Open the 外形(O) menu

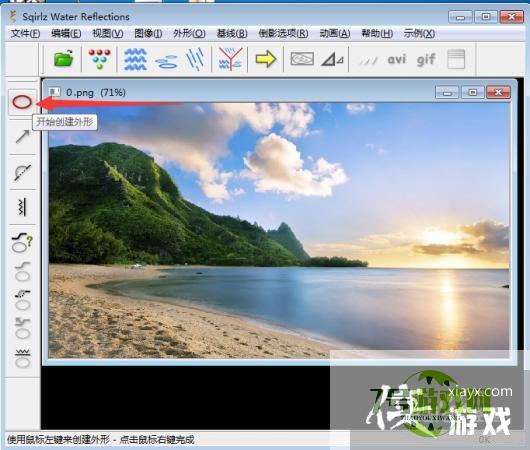[x=189, y=33]
